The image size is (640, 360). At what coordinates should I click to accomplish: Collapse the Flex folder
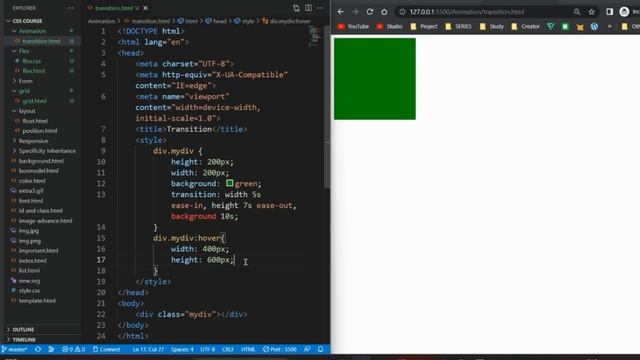coord(24,51)
